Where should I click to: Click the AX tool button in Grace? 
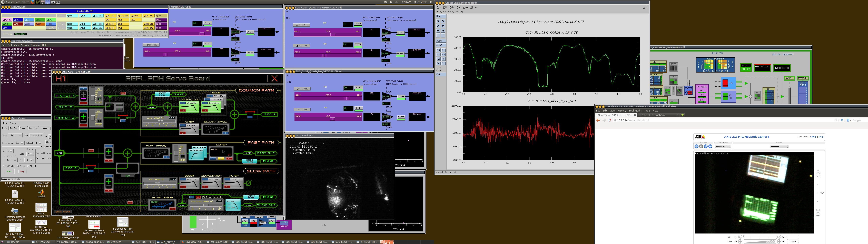pyautogui.click(x=438, y=55)
